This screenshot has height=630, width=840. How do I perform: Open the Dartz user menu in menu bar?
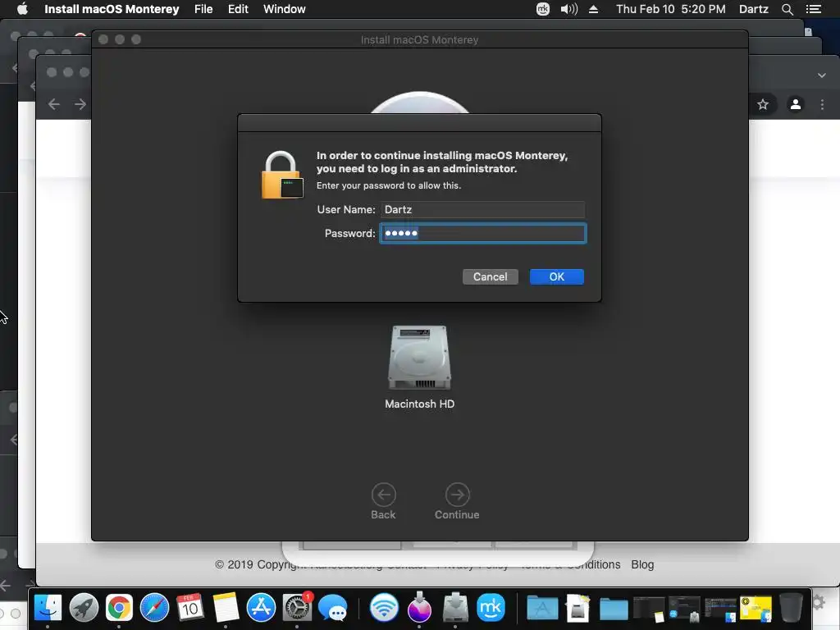coord(753,9)
